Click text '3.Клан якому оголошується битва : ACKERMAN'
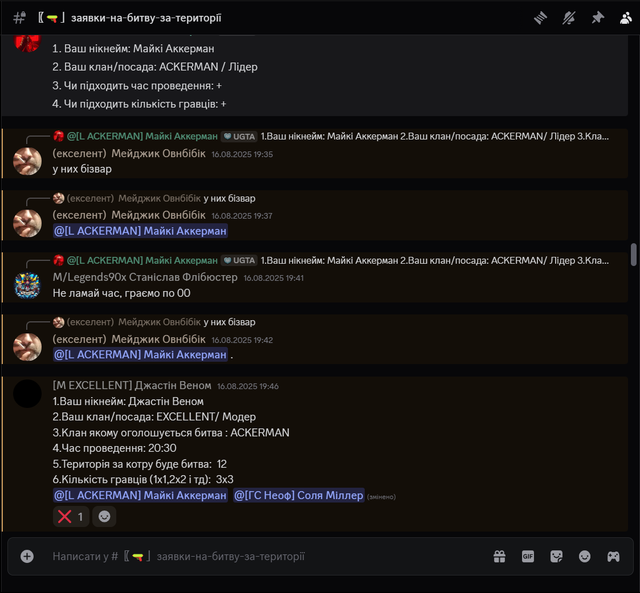Image resolution: width=640 pixels, height=593 pixels. 171,433
